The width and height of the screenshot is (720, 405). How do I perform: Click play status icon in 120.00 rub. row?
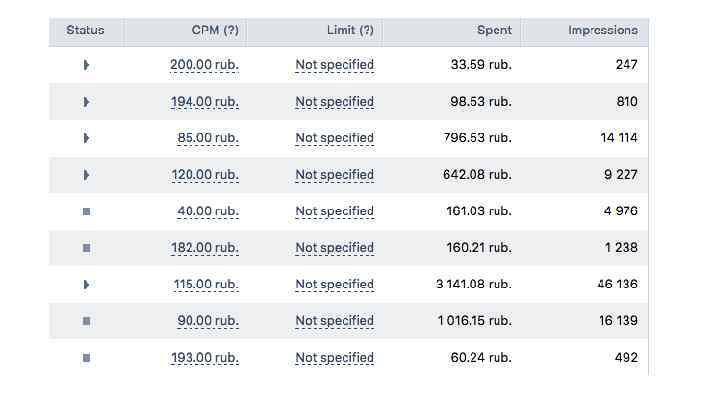[x=86, y=175]
